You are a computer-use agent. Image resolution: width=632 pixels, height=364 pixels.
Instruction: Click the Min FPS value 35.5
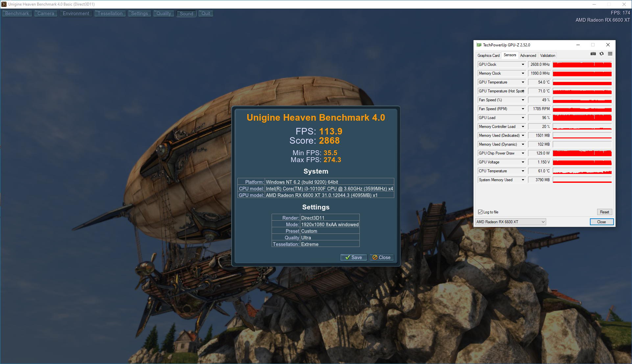(330, 153)
